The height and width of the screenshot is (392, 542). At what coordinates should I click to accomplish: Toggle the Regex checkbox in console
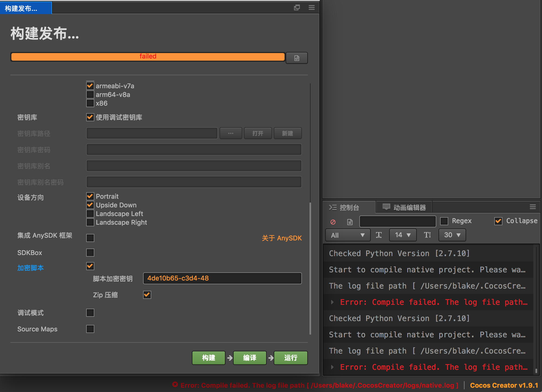tap(444, 221)
